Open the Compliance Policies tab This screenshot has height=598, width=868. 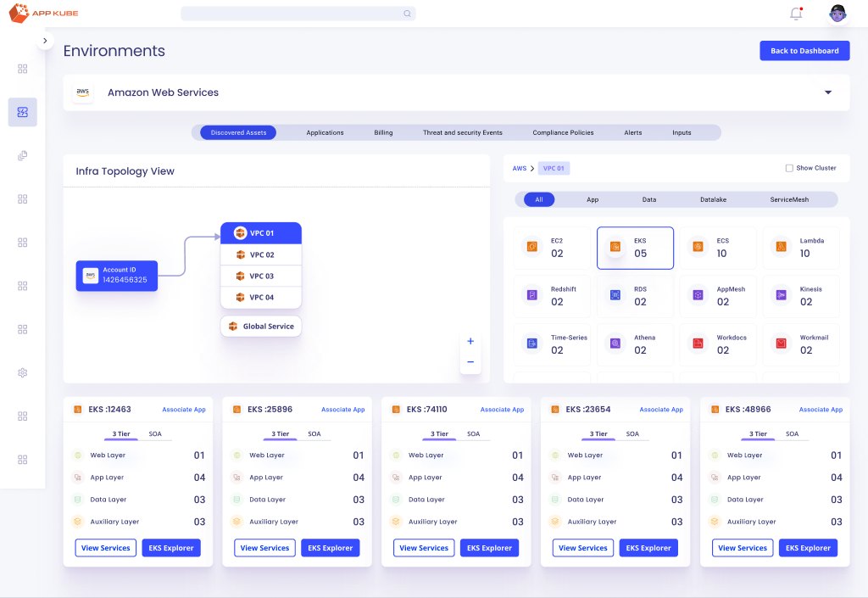[563, 133]
